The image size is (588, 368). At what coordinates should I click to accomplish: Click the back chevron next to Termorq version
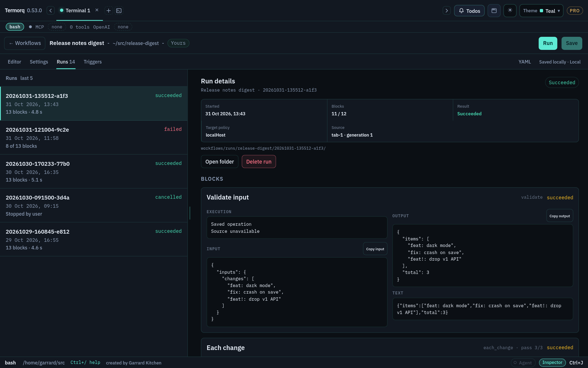51,11
